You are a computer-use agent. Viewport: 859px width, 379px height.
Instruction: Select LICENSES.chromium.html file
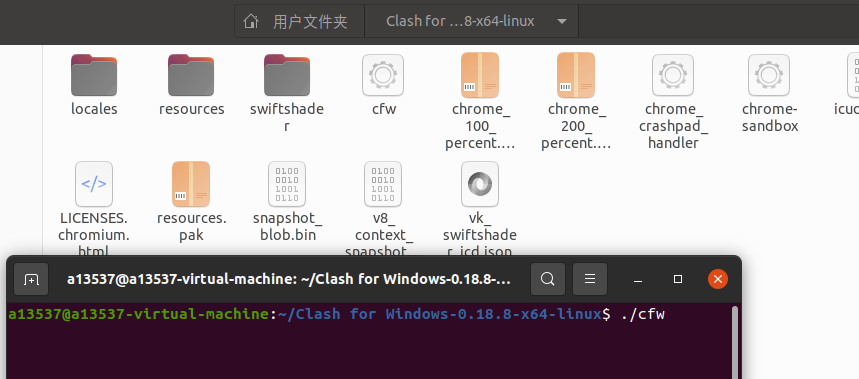94,184
